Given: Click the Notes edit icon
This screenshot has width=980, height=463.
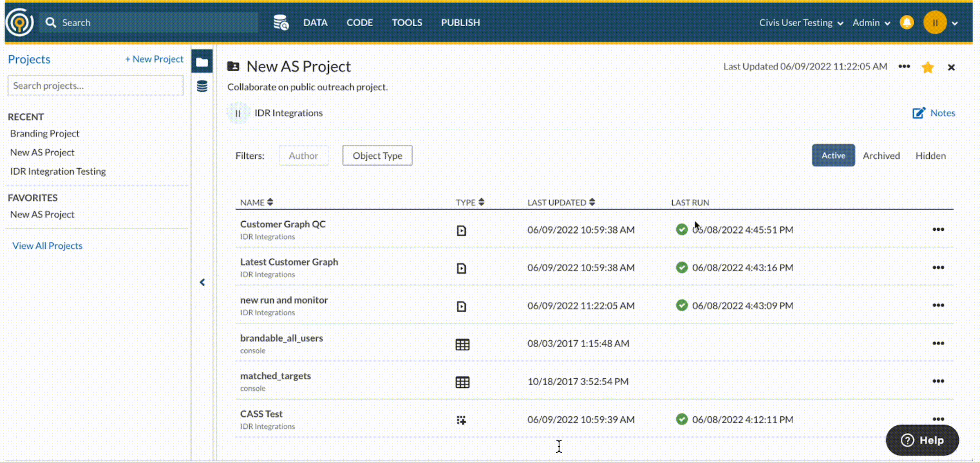Looking at the screenshot, I should (919, 113).
